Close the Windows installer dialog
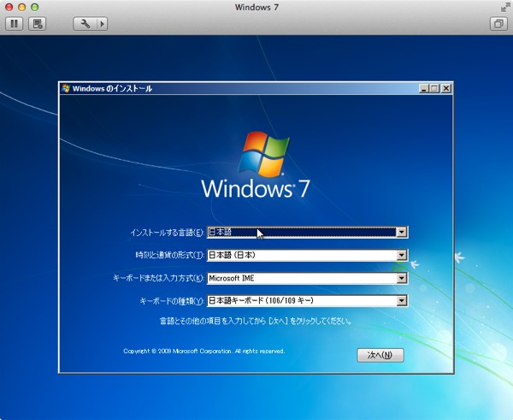Image resolution: width=513 pixels, height=420 pixels. point(446,88)
